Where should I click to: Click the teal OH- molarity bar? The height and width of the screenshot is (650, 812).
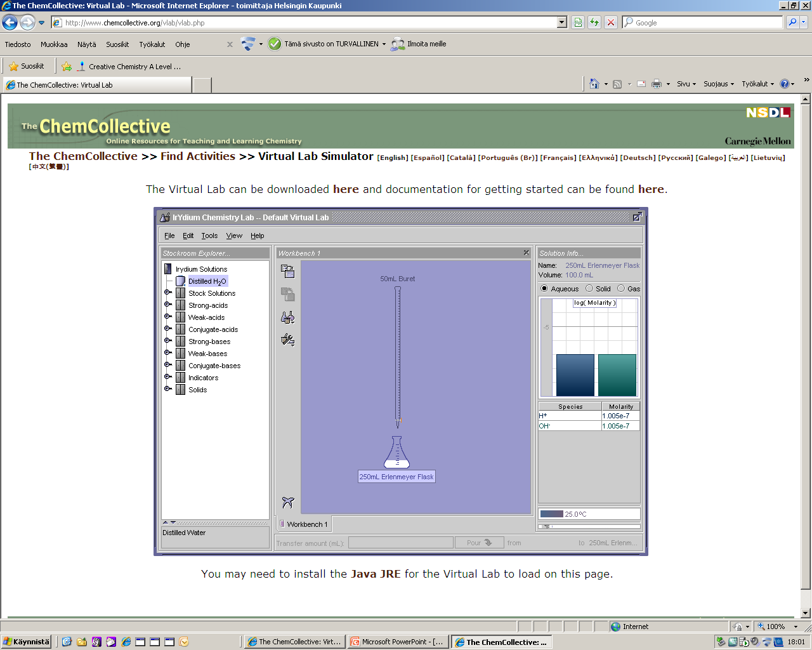[x=617, y=375]
